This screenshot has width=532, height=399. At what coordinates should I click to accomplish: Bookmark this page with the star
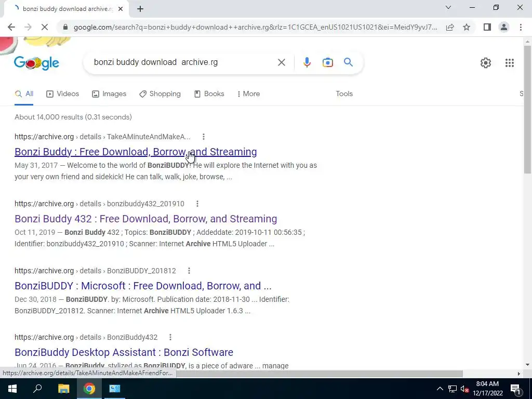coord(467,27)
